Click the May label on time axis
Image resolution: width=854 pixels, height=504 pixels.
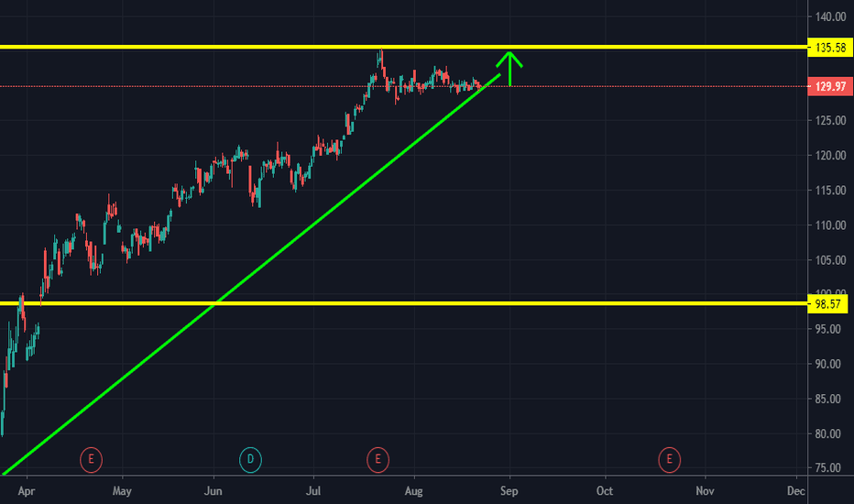[122, 491]
